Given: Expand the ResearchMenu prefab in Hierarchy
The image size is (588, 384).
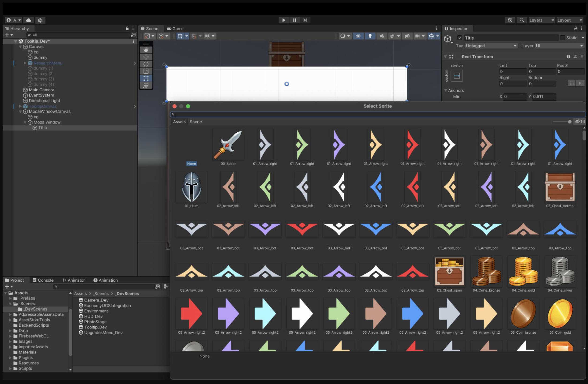Looking at the screenshot, I should (x=25, y=63).
